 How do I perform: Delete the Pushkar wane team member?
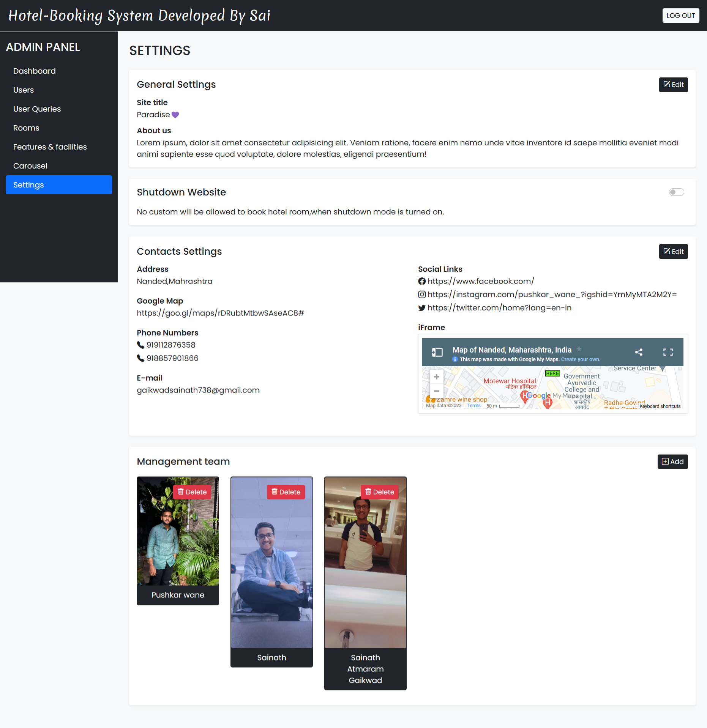click(x=192, y=492)
